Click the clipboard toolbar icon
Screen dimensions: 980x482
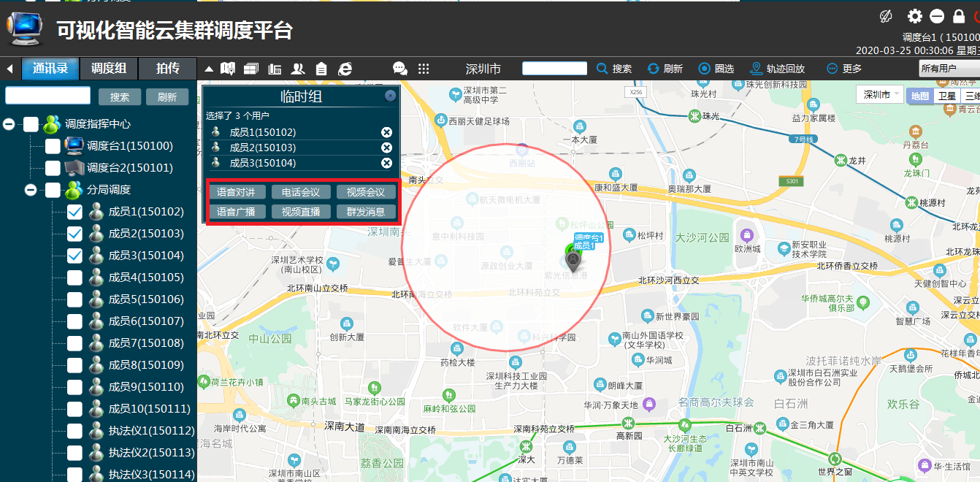[321, 69]
